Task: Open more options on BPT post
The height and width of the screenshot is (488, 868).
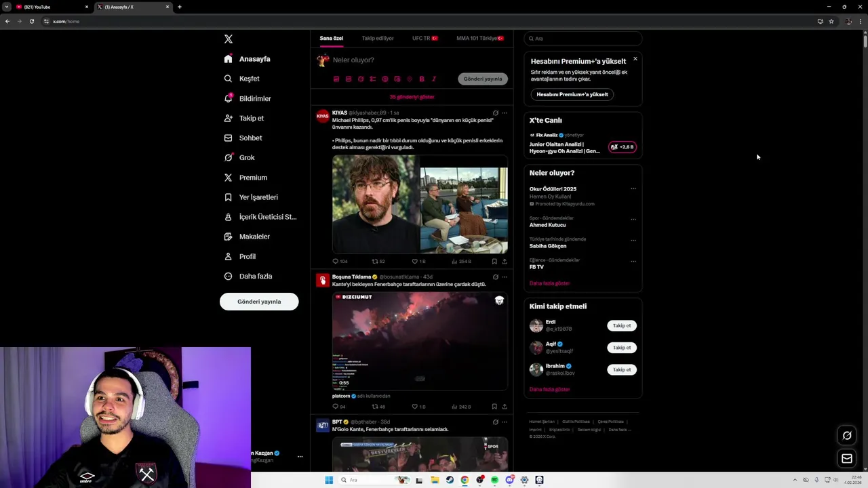Action: [x=504, y=422]
